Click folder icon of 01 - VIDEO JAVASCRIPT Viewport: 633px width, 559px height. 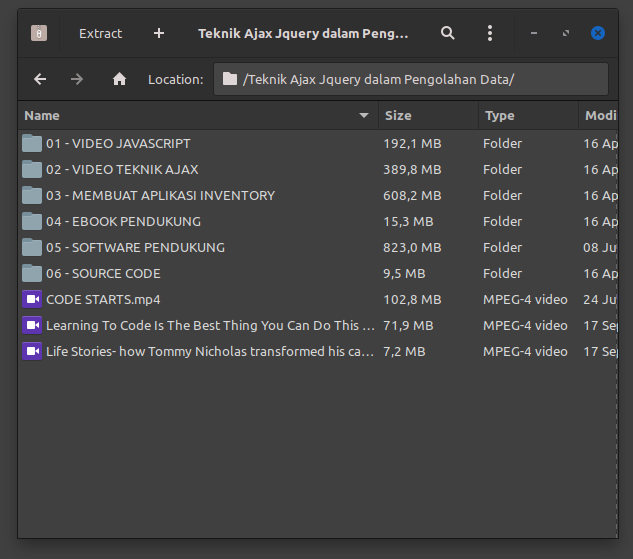pyautogui.click(x=32, y=143)
